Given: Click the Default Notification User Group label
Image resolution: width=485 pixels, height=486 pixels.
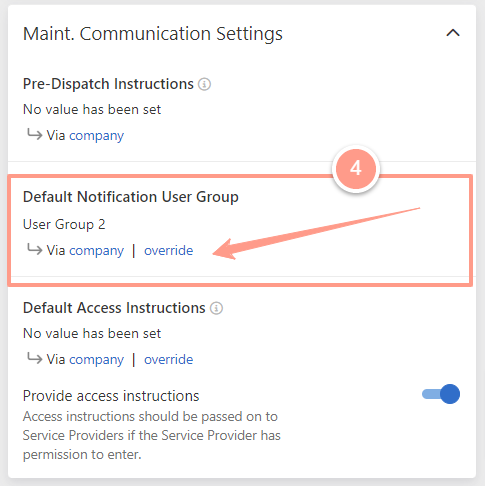Looking at the screenshot, I should coord(131,197).
